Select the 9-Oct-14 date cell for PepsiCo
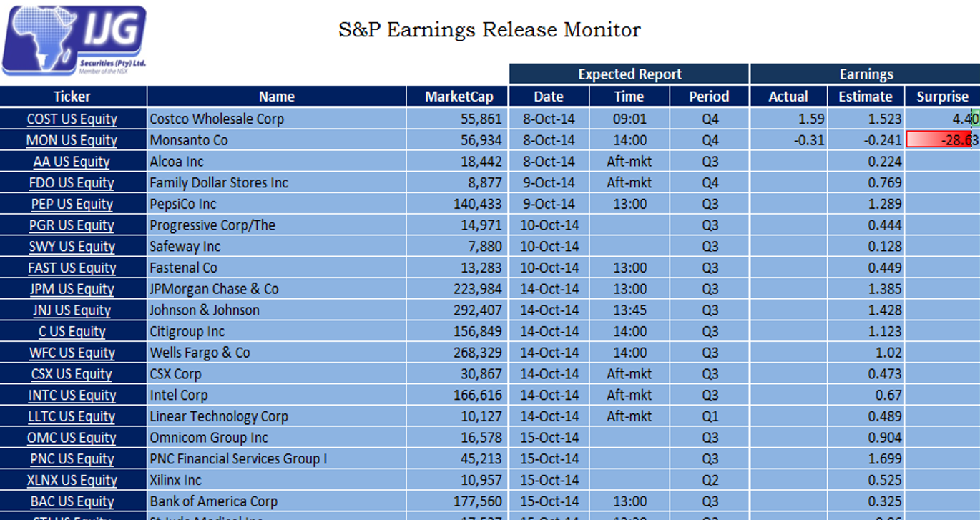 549,204
